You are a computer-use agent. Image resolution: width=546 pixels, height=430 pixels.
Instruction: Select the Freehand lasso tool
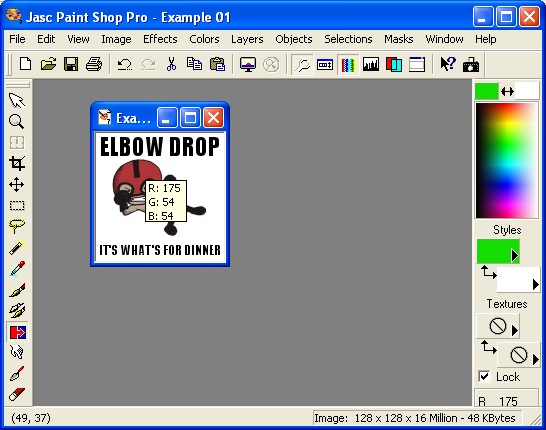coord(17,226)
